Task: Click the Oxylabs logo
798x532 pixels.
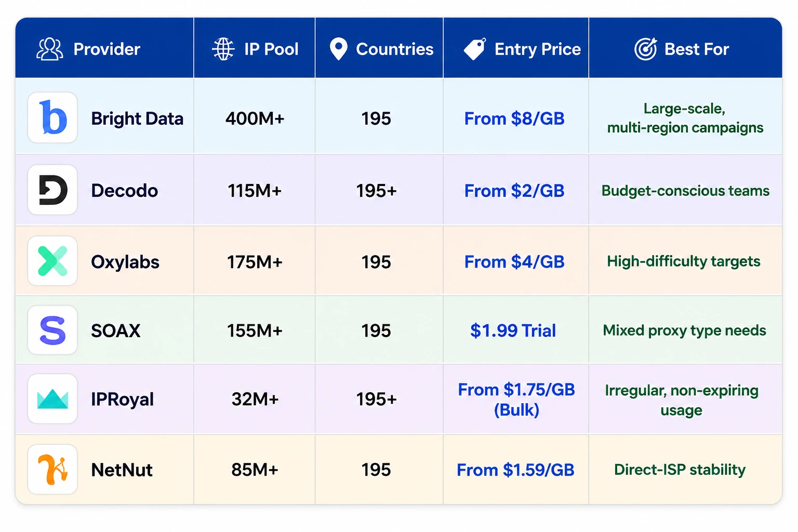Action: coord(52,261)
